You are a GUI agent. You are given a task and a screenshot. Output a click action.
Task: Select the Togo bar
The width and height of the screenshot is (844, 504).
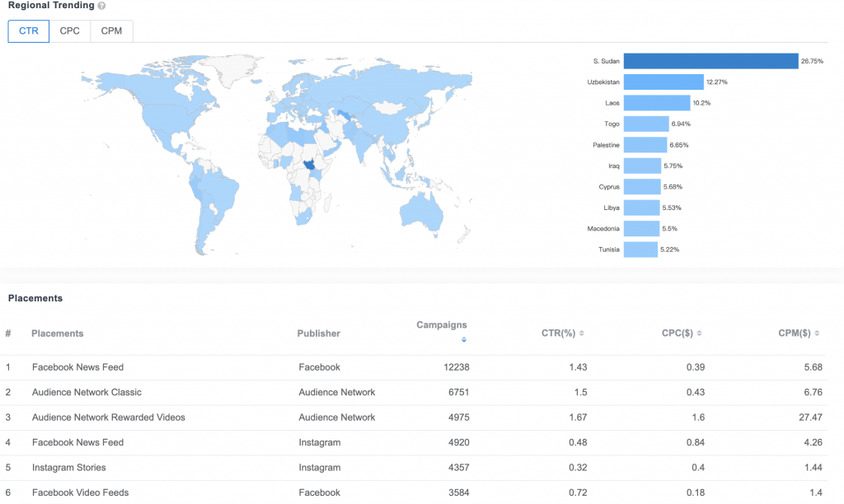[x=646, y=124]
